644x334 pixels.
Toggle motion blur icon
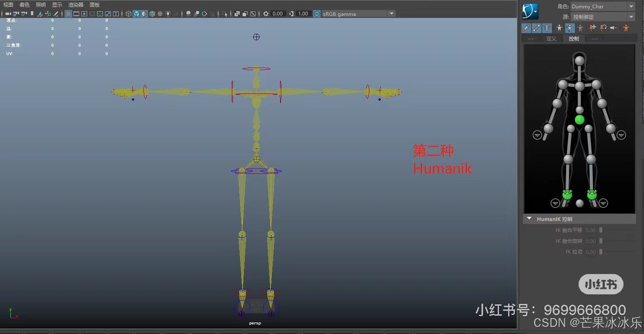(196, 14)
